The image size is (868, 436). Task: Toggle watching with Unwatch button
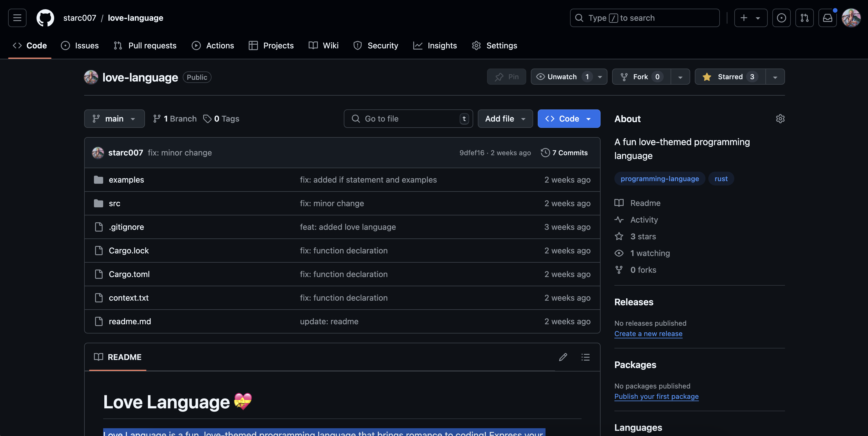[562, 77]
